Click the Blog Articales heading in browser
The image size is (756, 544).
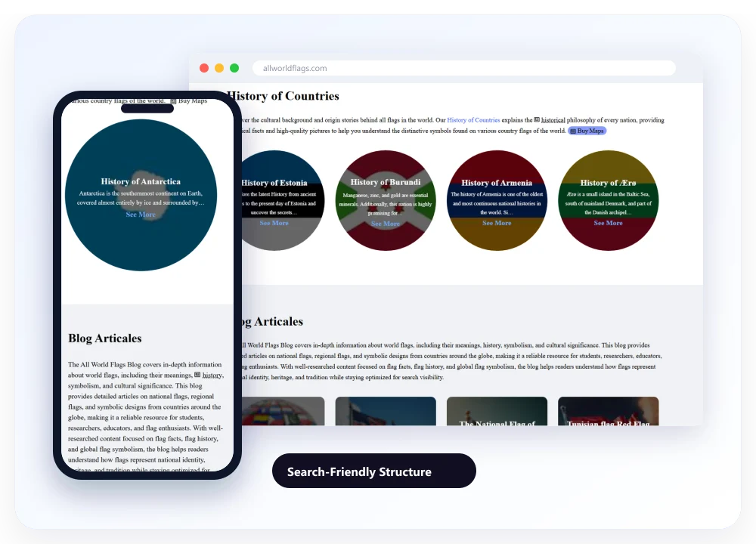point(273,321)
